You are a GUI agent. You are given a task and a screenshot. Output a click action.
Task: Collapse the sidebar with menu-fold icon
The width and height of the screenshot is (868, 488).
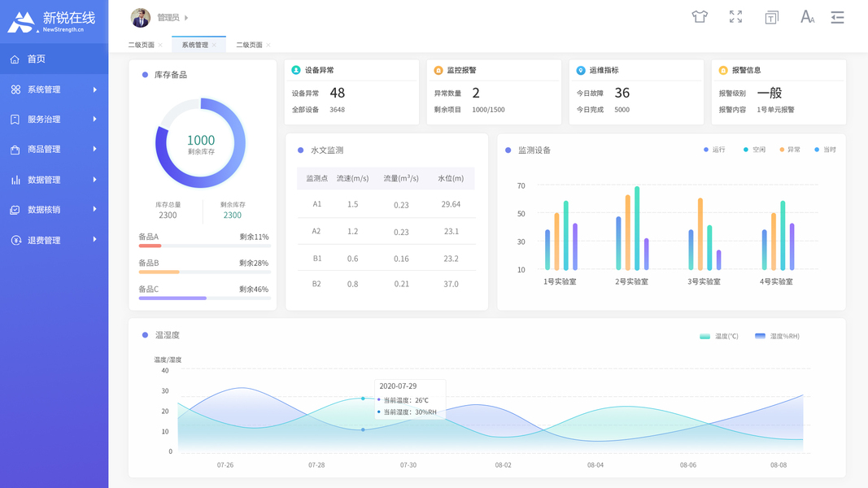838,17
